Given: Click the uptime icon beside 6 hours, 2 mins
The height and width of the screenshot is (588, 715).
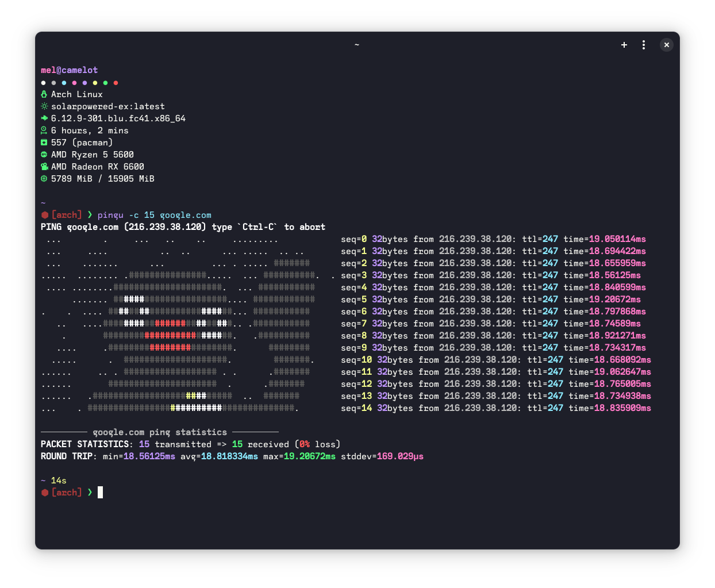Looking at the screenshot, I should tap(44, 130).
